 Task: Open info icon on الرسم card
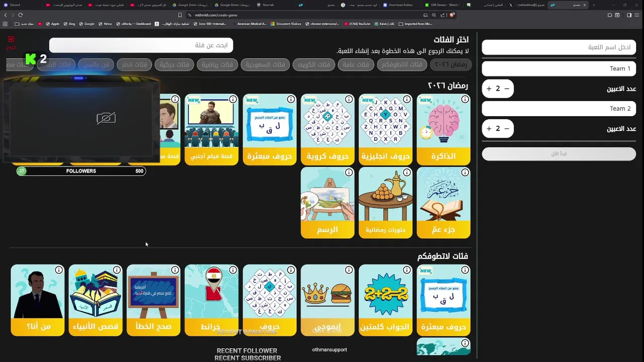point(349,172)
